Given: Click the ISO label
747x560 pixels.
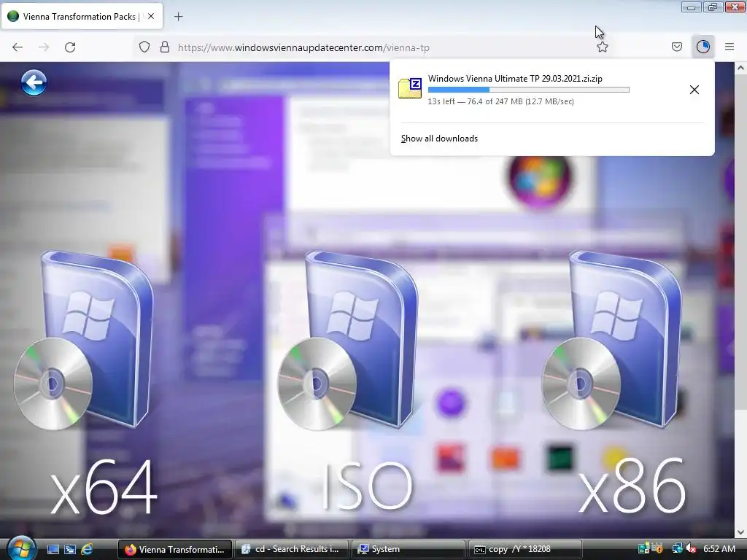Looking at the screenshot, I should click(x=367, y=487).
